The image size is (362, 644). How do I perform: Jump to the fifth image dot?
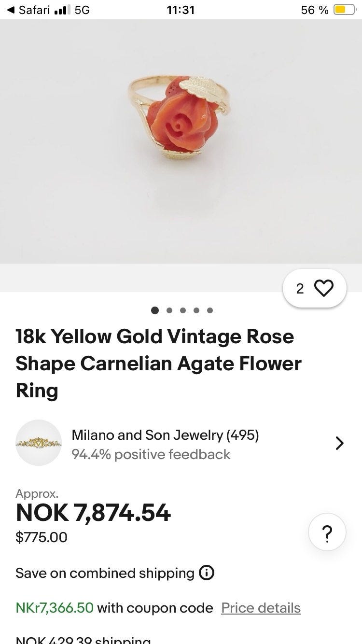pos(210,310)
